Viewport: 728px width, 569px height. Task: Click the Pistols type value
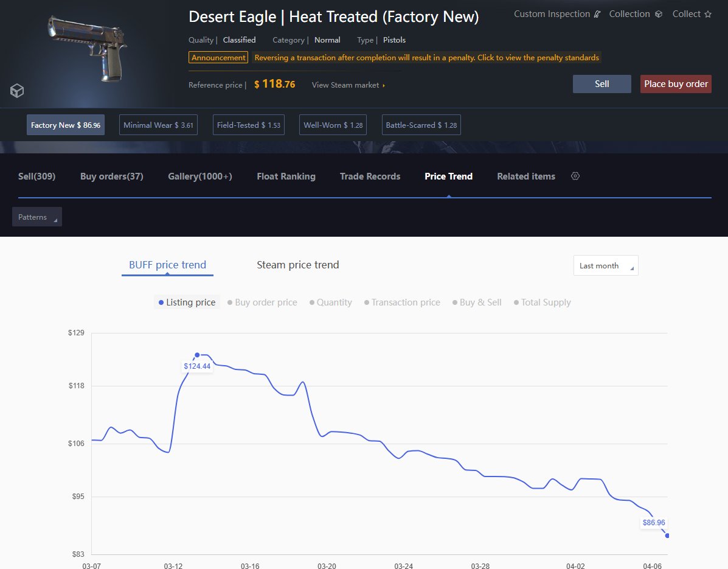point(394,40)
